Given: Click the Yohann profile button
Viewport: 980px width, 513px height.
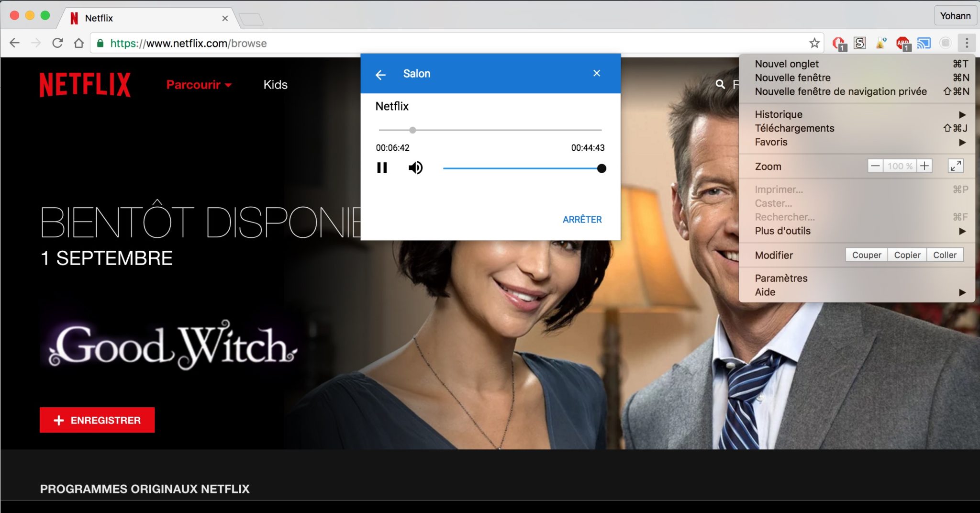Looking at the screenshot, I should coord(955,16).
